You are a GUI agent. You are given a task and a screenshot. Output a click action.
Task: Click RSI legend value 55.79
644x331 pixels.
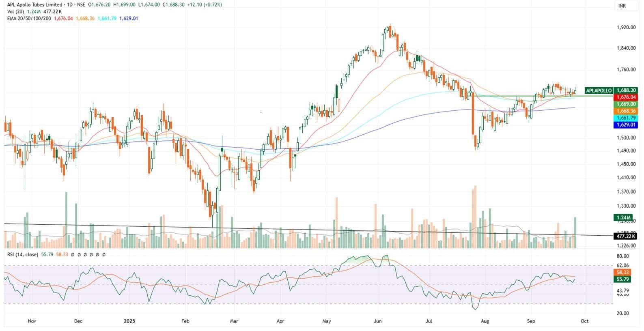(x=47, y=255)
